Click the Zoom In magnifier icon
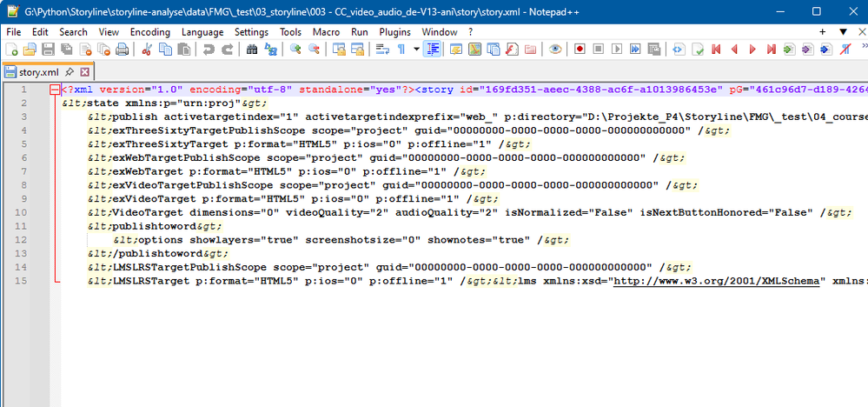This screenshot has height=407, width=868. [x=296, y=50]
